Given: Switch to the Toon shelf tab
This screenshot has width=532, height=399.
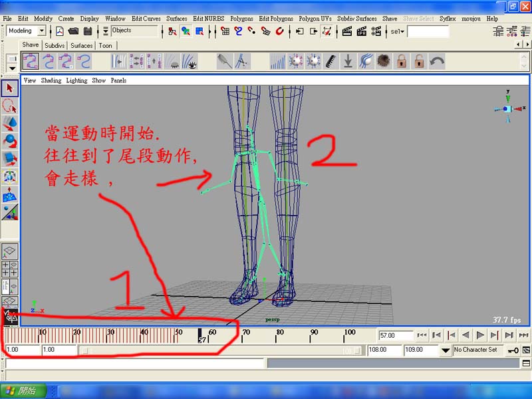Looking at the screenshot, I should tap(106, 45).
